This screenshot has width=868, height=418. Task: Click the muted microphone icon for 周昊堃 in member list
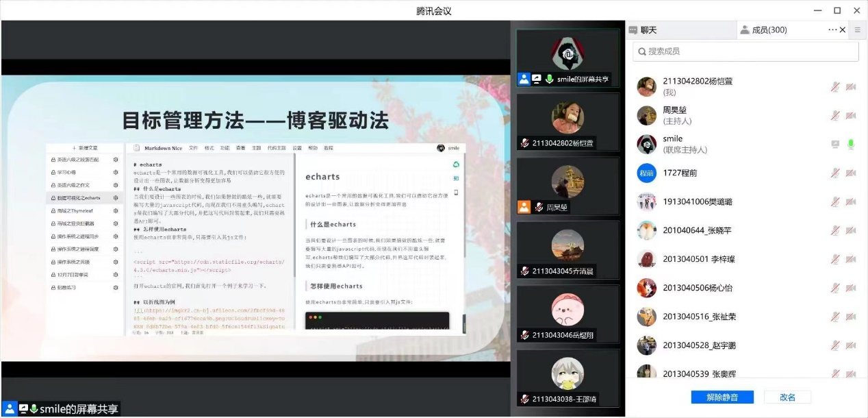pyautogui.click(x=835, y=116)
